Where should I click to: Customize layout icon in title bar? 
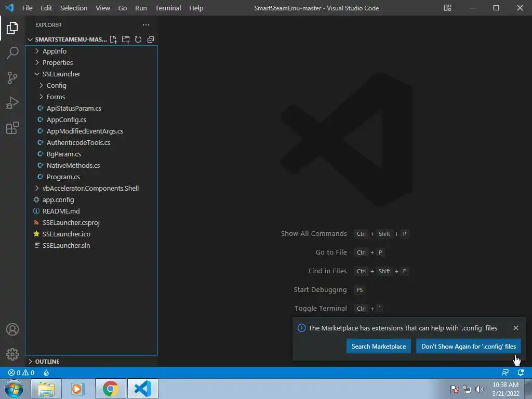pos(447,8)
